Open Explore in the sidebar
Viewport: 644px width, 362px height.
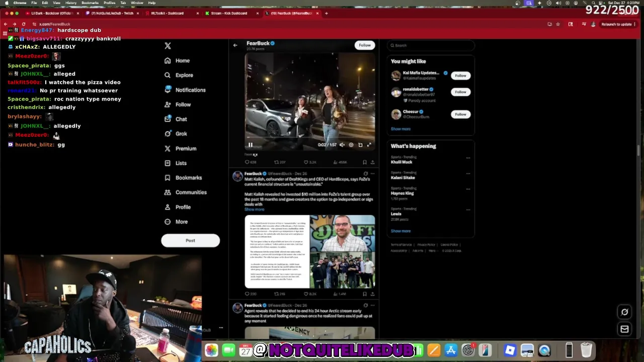tap(179, 75)
